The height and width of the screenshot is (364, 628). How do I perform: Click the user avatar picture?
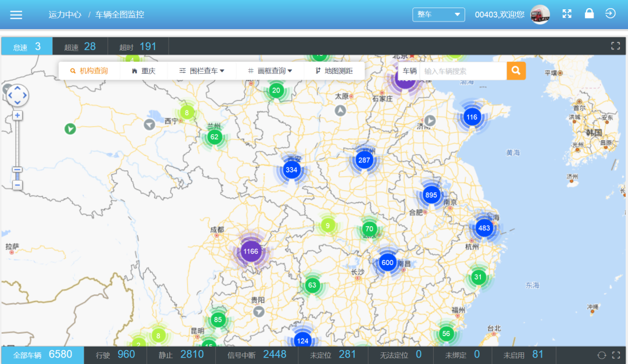tap(540, 15)
